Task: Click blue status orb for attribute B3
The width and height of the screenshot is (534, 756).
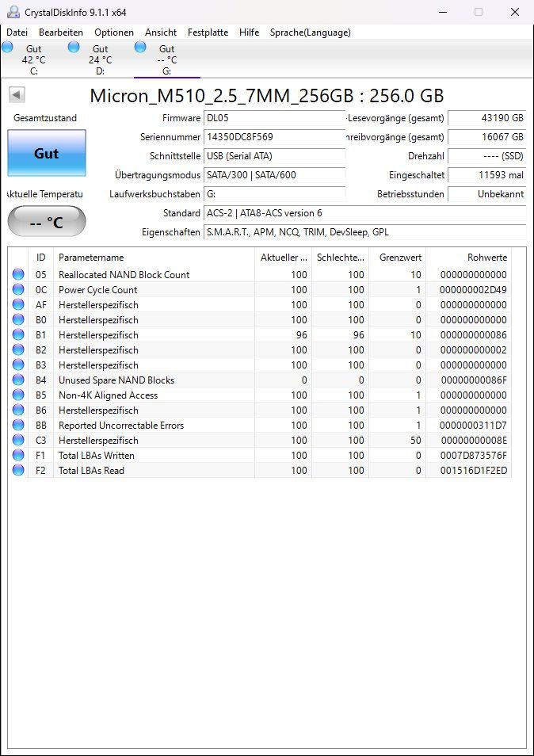Action: (18, 365)
